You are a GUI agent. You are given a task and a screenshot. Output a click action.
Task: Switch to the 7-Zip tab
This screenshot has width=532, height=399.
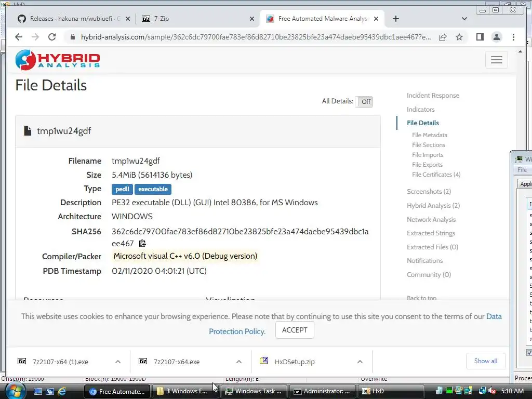pos(198,19)
